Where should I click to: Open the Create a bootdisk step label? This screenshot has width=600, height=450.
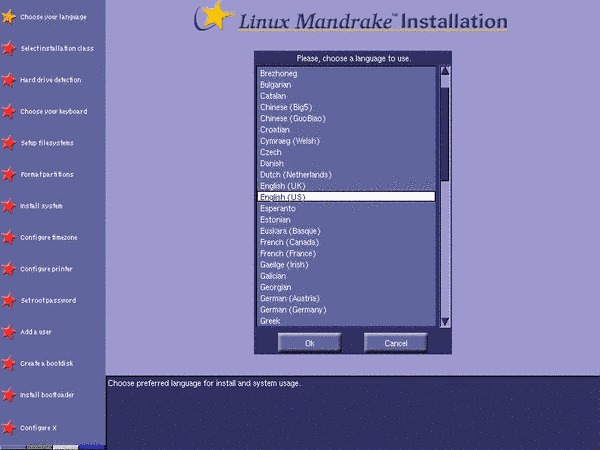tap(46, 363)
